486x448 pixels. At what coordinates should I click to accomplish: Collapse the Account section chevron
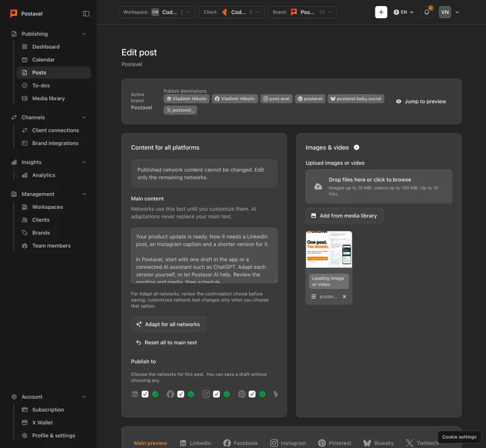click(x=84, y=397)
